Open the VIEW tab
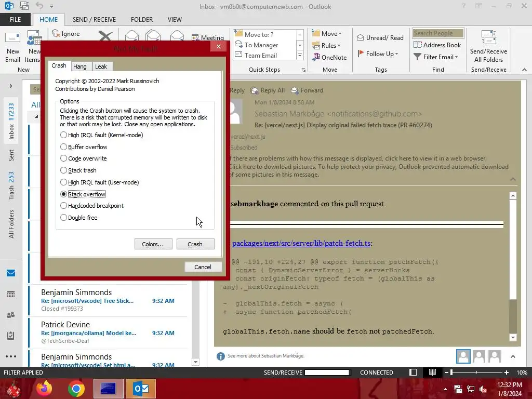This screenshot has height=399, width=532. coord(175,19)
